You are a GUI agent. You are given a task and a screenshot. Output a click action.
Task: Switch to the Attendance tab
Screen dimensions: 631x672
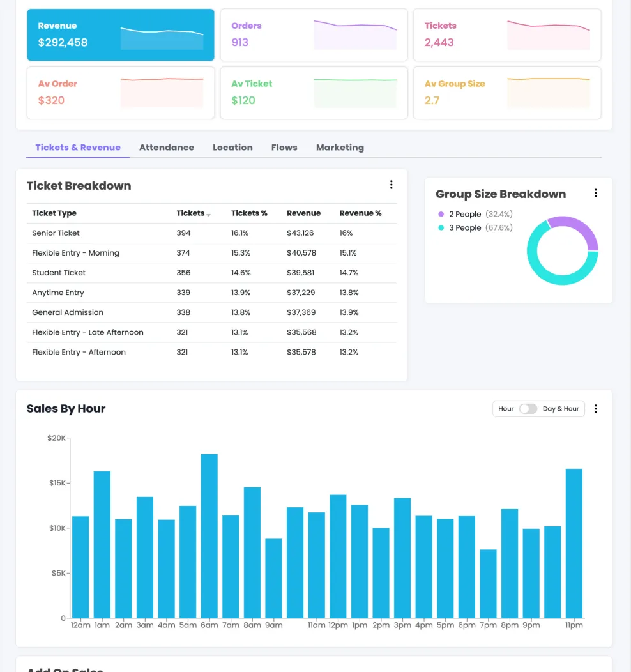coord(166,147)
